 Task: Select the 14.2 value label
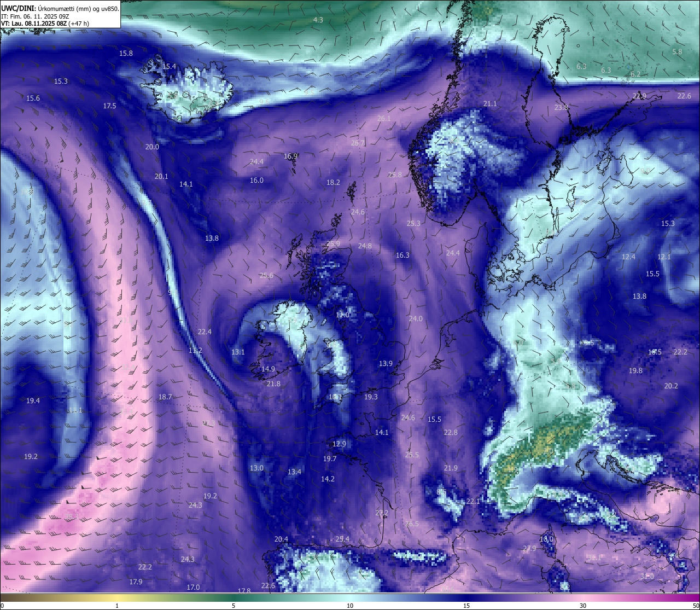pos(328,479)
